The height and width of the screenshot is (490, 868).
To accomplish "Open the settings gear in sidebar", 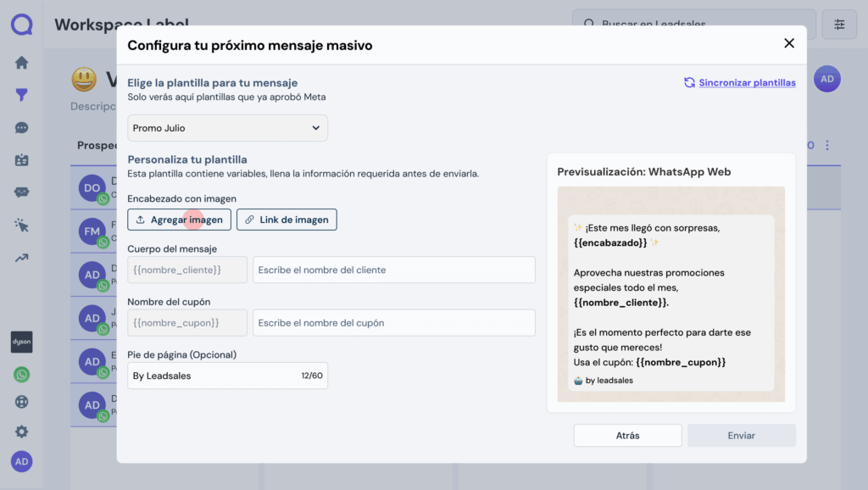I will click(22, 432).
